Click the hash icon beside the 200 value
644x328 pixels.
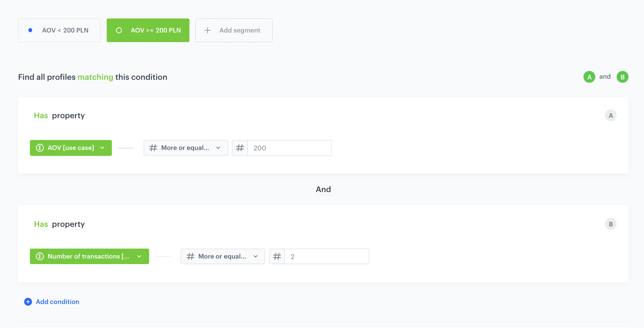pyautogui.click(x=240, y=148)
